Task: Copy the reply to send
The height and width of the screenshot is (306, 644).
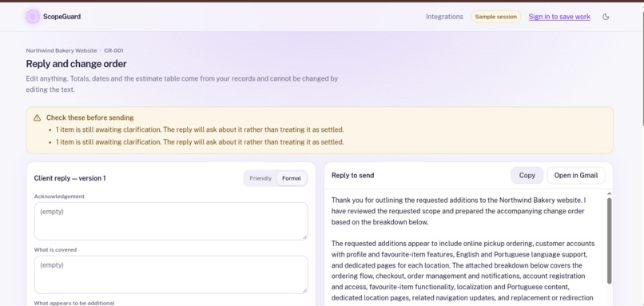Action: click(x=527, y=176)
